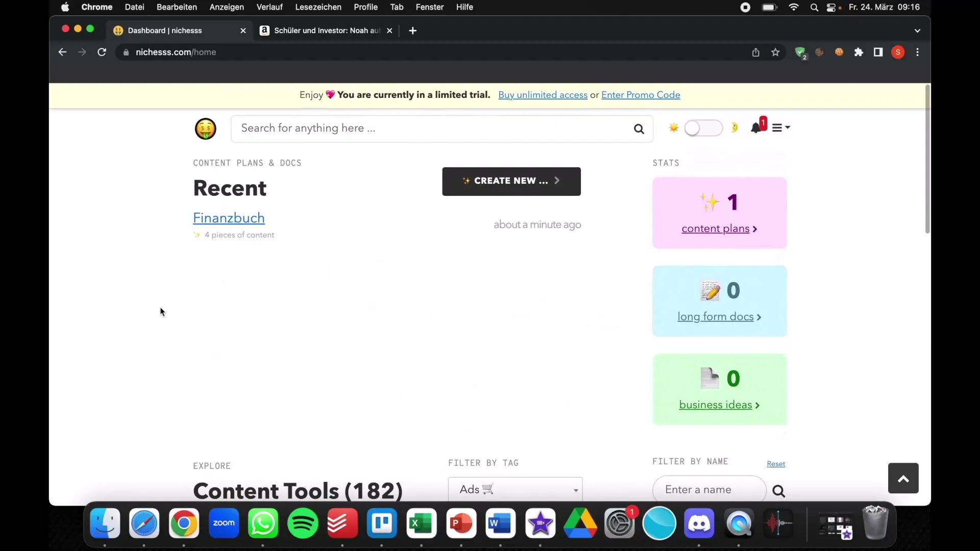Expand the Ads filter dropdown

coord(516,489)
